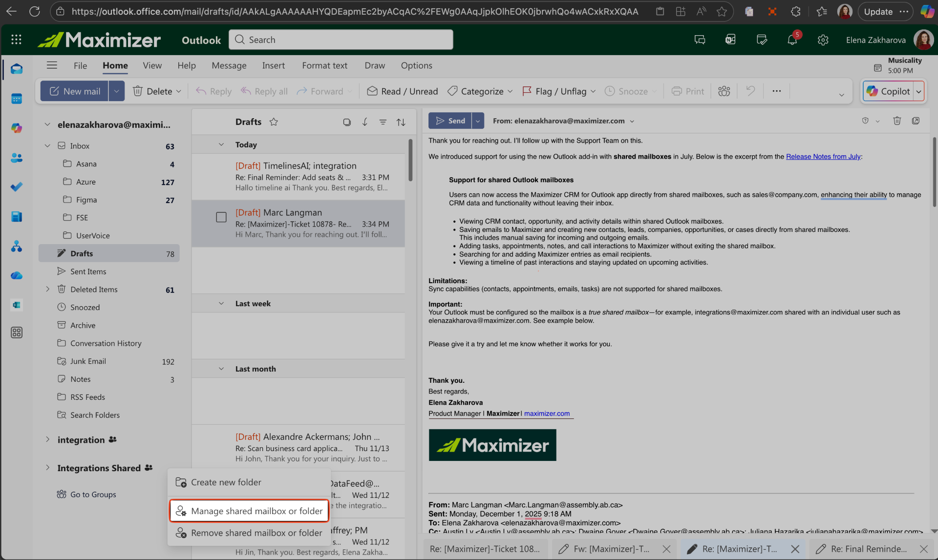This screenshot has height=560, width=938.
Task: Open TimelinesAI integration draft
Action: tap(298, 177)
